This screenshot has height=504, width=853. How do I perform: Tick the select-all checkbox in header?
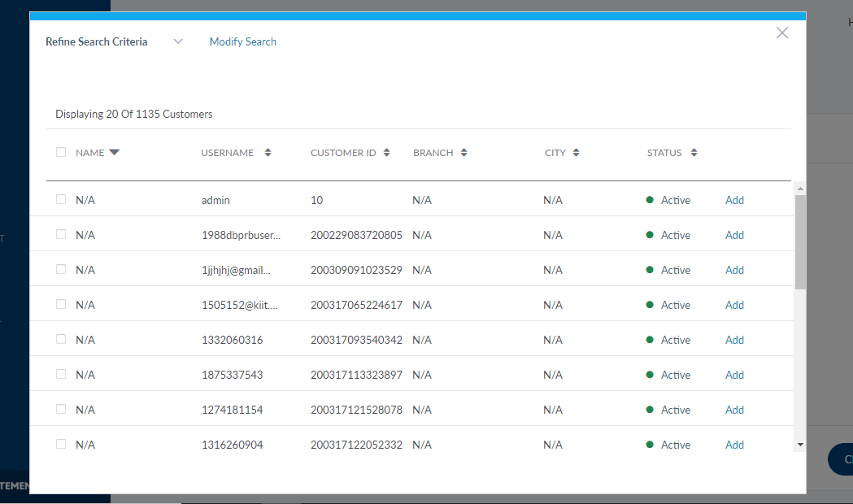(x=61, y=152)
